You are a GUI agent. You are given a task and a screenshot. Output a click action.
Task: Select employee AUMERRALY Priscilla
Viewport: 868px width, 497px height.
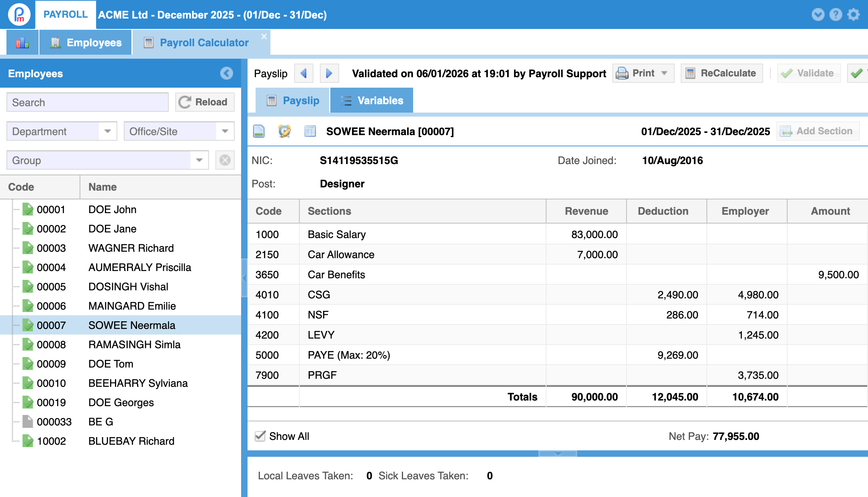[x=121, y=267]
